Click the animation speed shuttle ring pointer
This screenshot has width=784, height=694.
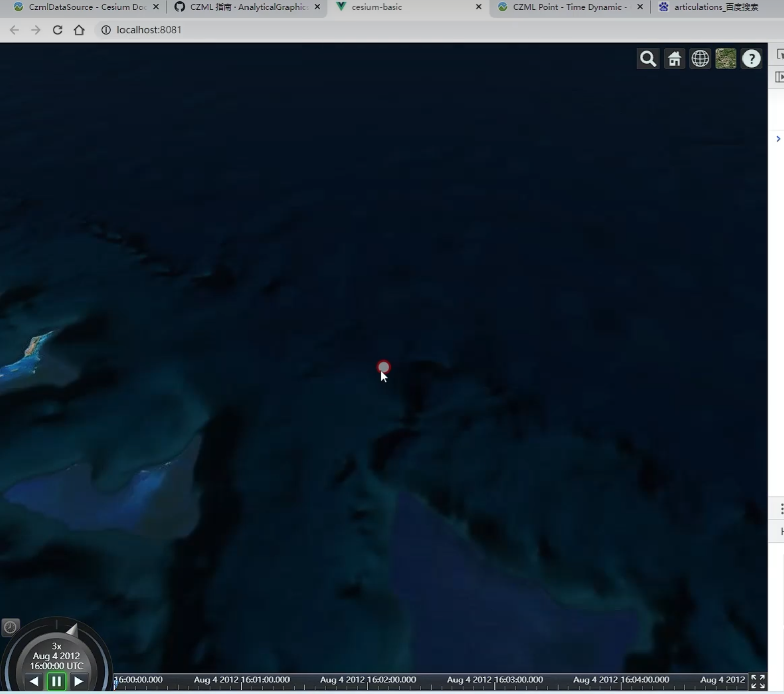pyautogui.click(x=72, y=630)
